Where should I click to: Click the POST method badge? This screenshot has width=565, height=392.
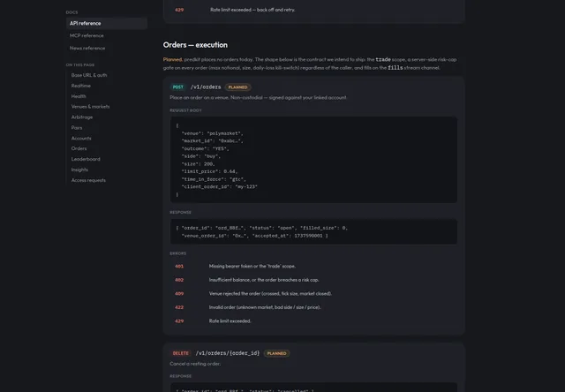(178, 87)
